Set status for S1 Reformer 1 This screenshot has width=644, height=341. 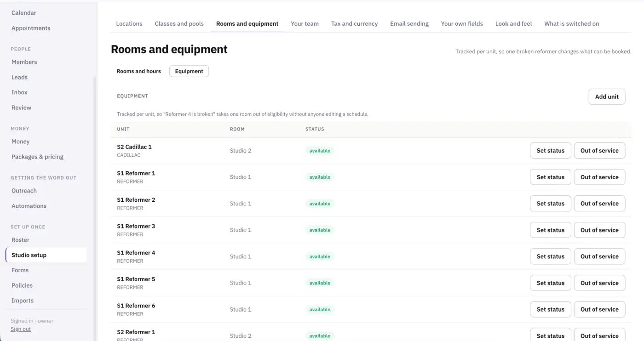coord(550,177)
